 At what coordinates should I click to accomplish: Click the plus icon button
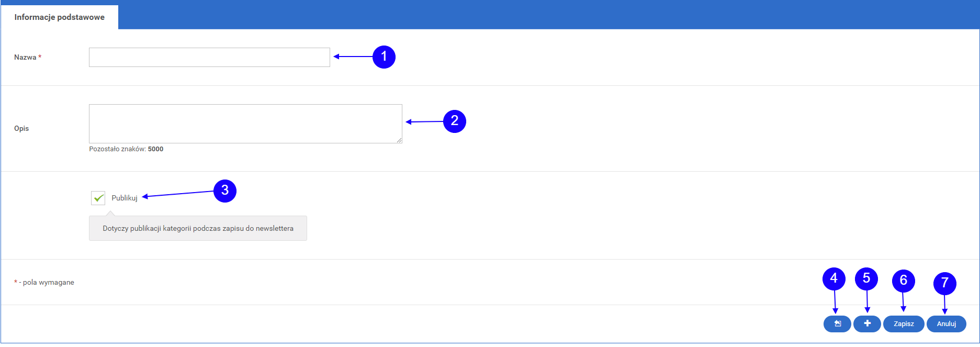pyautogui.click(x=867, y=324)
